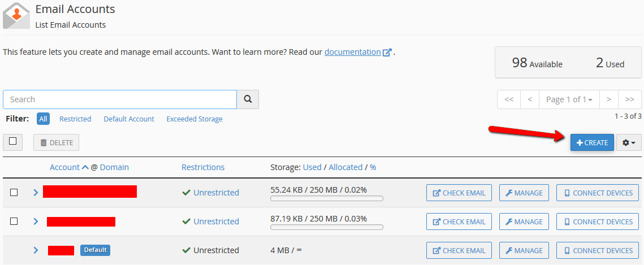This screenshot has height=265, width=644.
Task: Check the second email account checkbox
Action: coord(14,221)
